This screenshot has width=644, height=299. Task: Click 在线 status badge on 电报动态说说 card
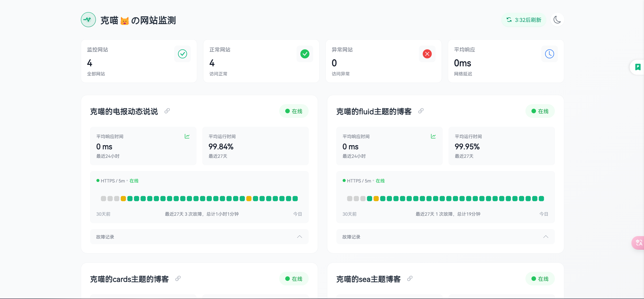click(294, 111)
